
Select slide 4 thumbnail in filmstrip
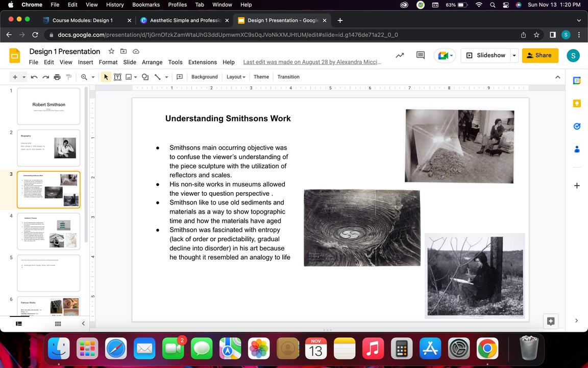pyautogui.click(x=48, y=231)
